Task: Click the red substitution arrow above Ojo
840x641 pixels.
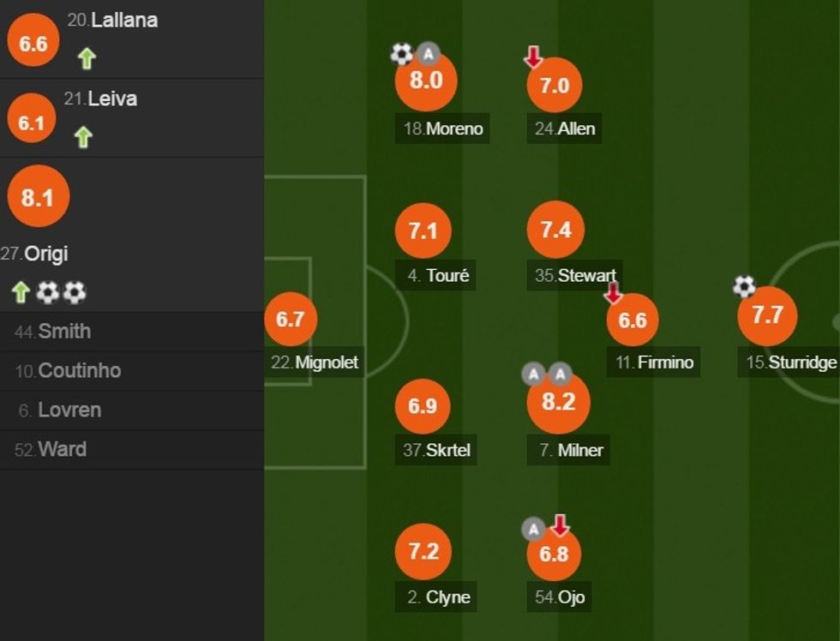Action: 560,524
